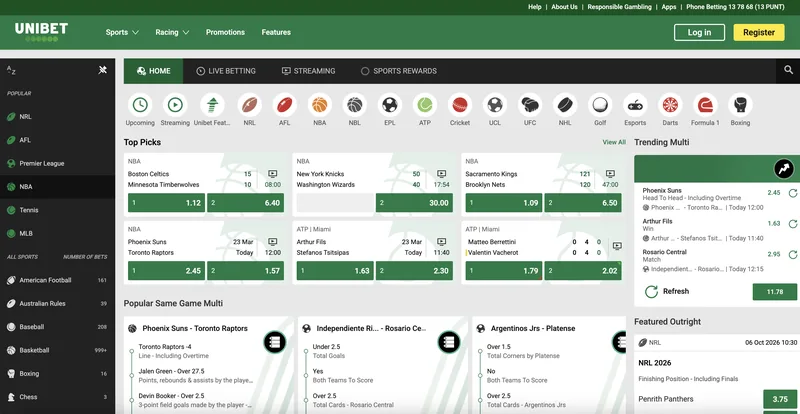Open betslip icon on Independiente multi card
This screenshot has width=800, height=414.
click(449, 342)
